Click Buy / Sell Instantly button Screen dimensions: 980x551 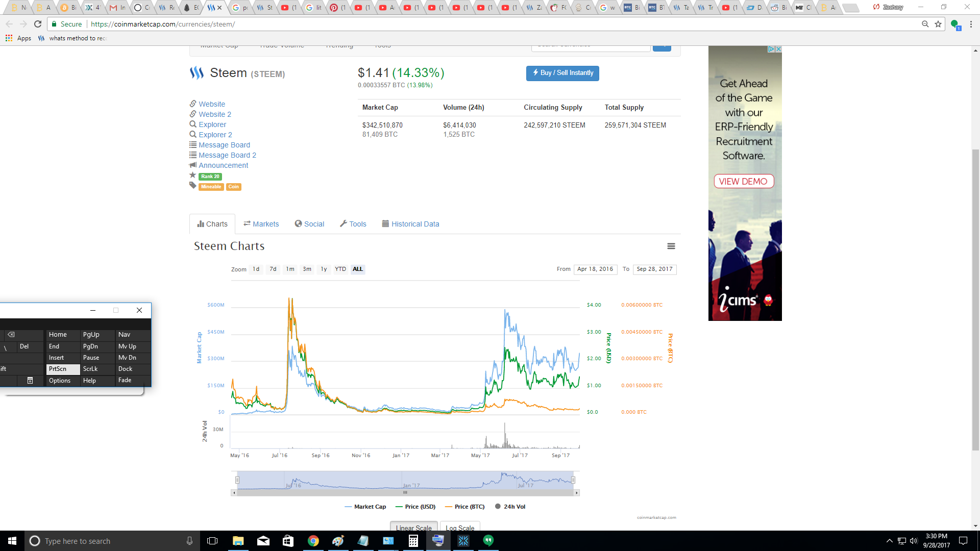562,73
